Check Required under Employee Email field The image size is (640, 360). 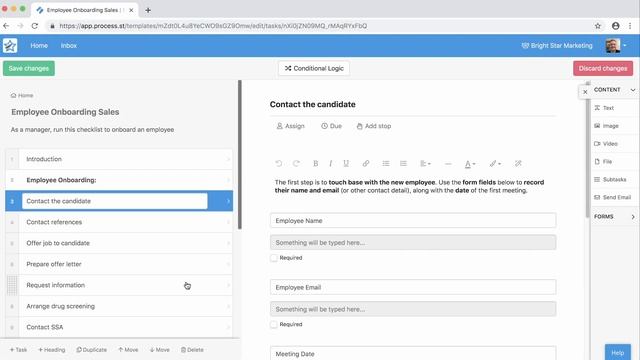(x=274, y=324)
